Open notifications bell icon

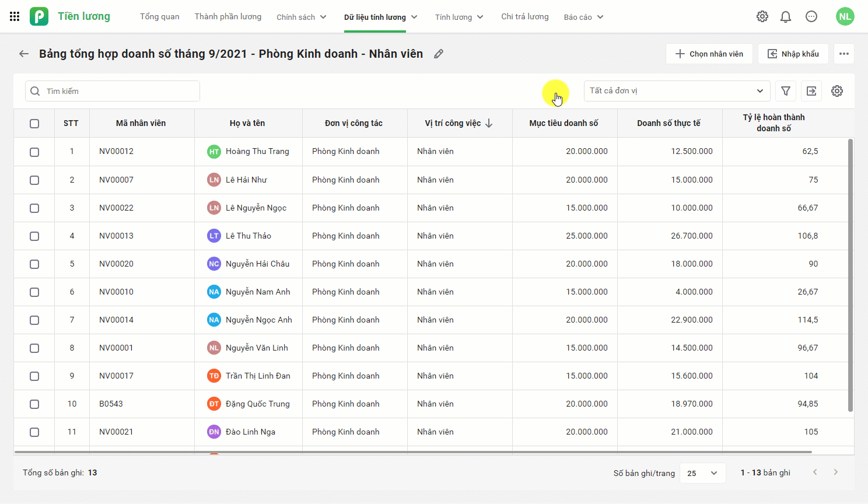(786, 16)
